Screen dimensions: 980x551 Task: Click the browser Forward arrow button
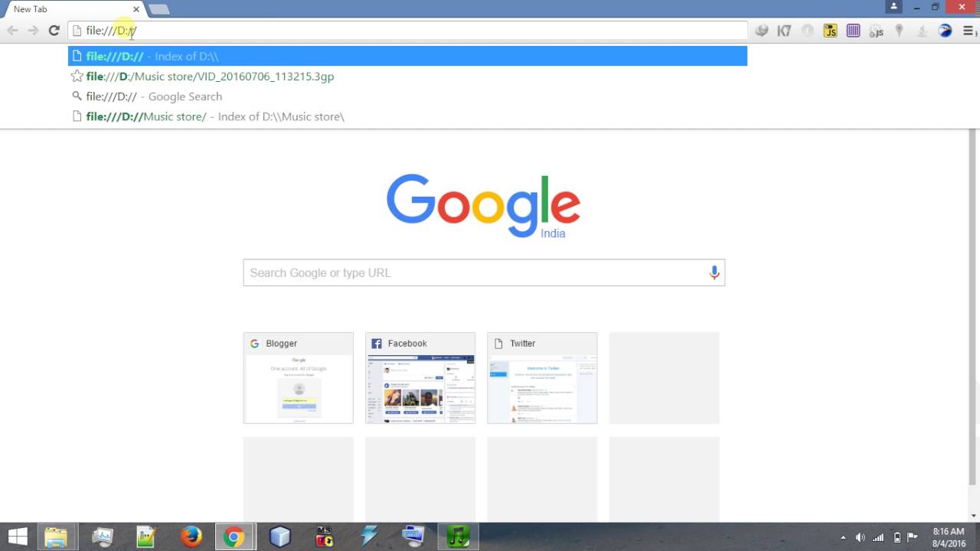click(x=33, y=31)
